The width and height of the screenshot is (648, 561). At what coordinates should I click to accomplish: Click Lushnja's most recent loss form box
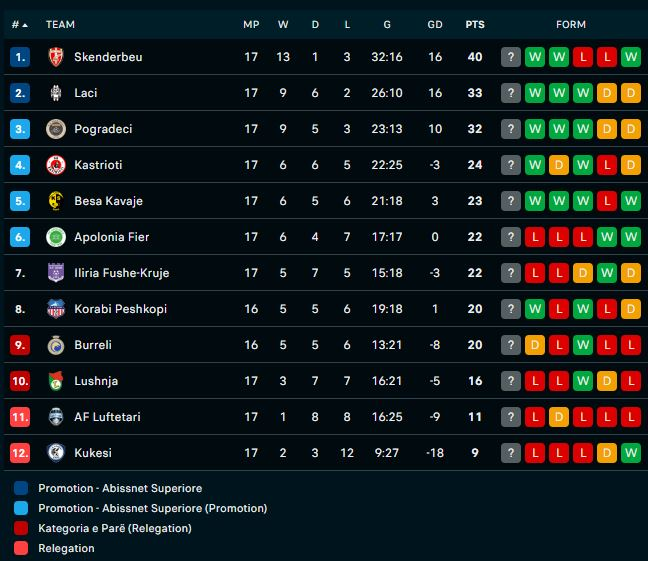coord(630,381)
